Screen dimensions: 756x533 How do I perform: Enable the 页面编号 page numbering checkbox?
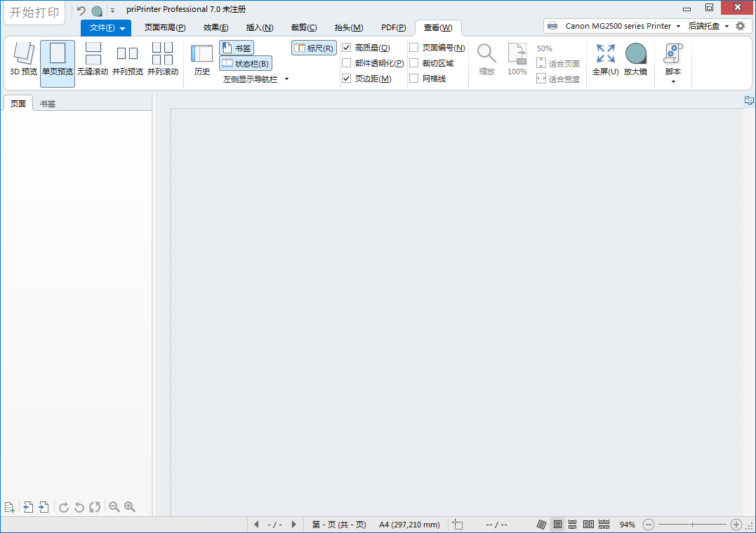414,48
